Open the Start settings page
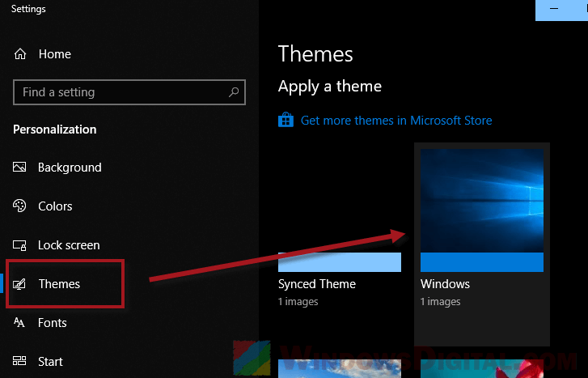 51,362
